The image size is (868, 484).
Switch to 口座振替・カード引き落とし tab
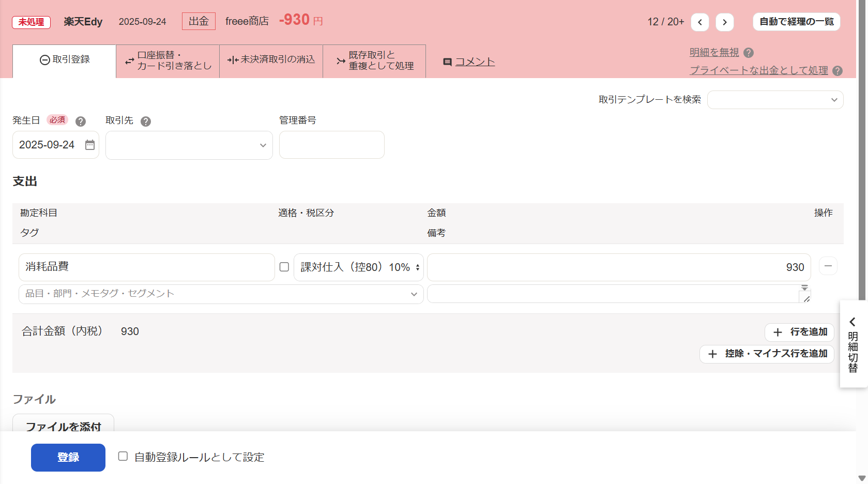168,61
